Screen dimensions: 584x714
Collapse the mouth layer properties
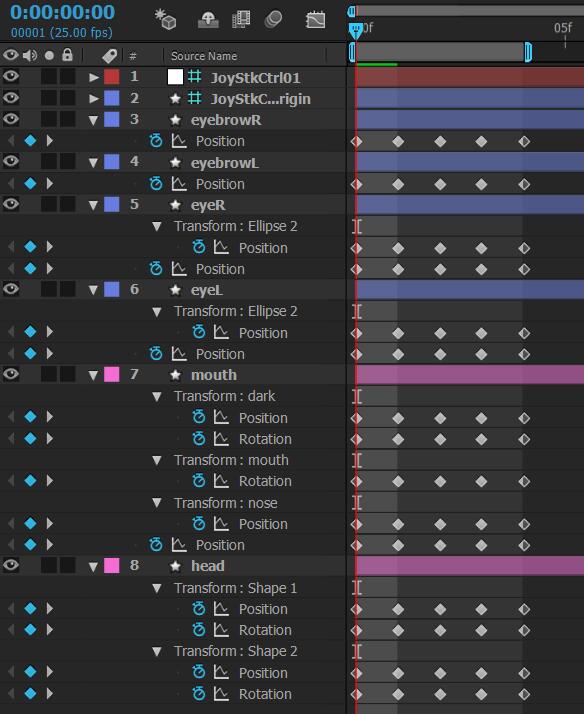[x=93, y=375]
